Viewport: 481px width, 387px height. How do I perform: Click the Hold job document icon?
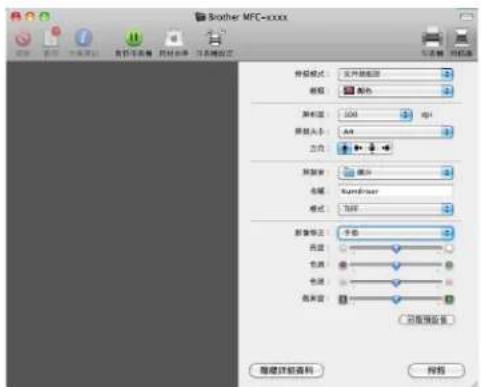pyautogui.click(x=52, y=38)
